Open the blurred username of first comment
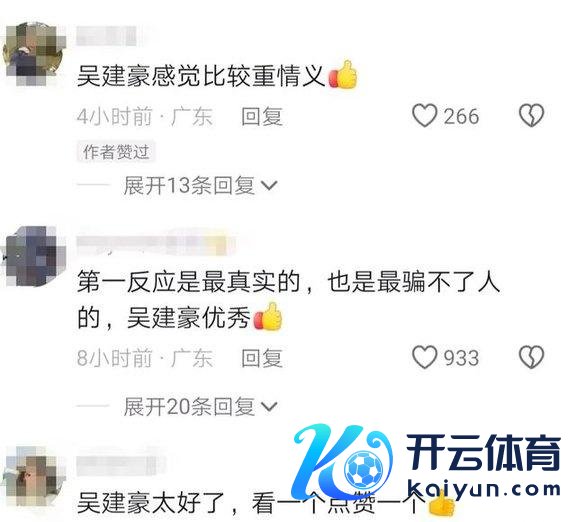576x522 pixels. (x=107, y=36)
